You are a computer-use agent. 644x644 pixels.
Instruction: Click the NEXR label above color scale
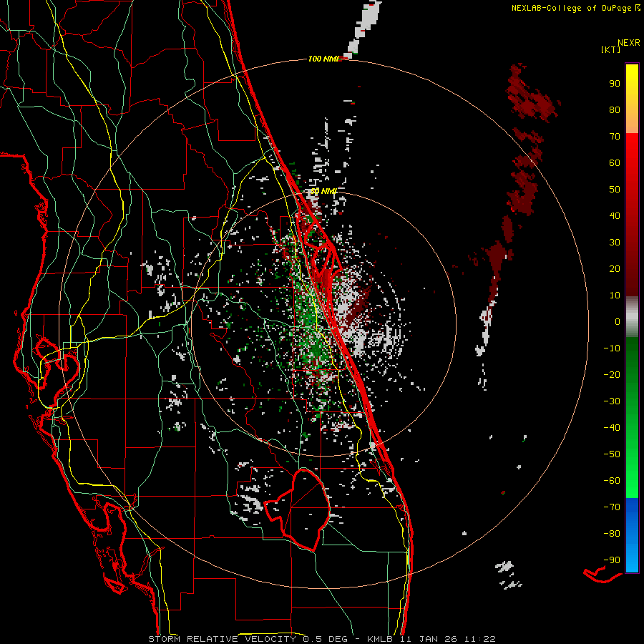coord(629,43)
